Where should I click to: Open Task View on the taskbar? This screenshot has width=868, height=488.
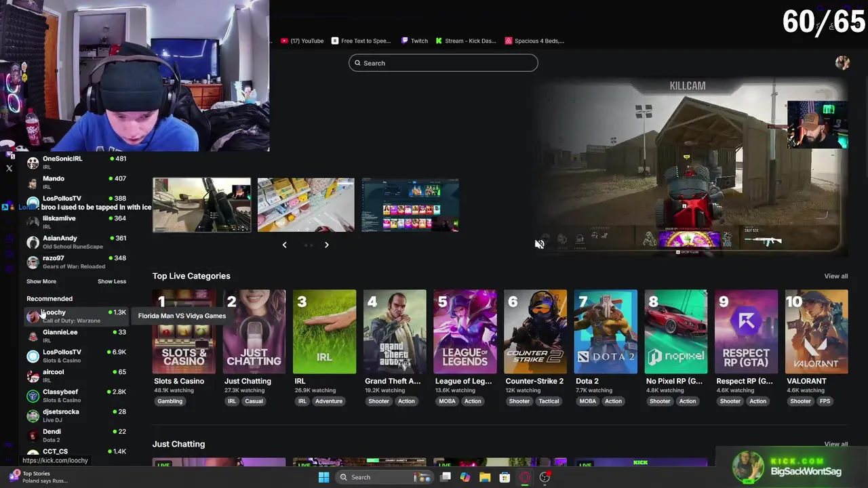click(x=446, y=477)
